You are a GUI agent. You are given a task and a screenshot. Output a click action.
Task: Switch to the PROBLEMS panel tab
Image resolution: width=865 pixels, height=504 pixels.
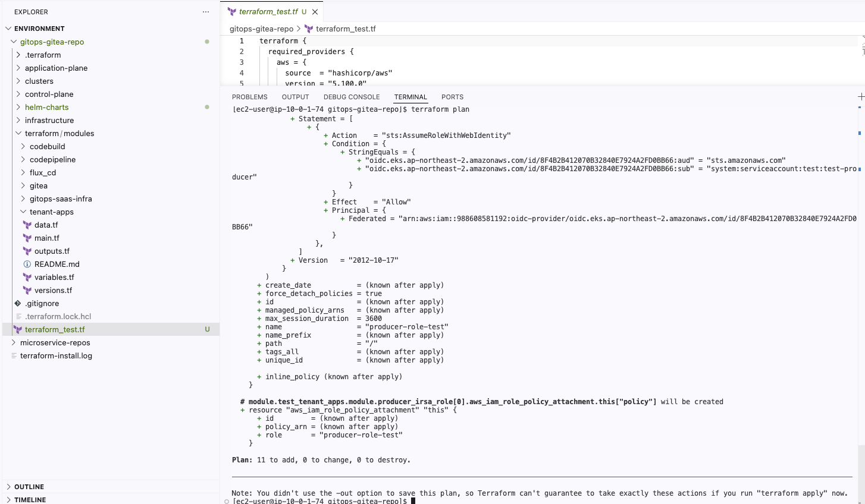(x=249, y=97)
